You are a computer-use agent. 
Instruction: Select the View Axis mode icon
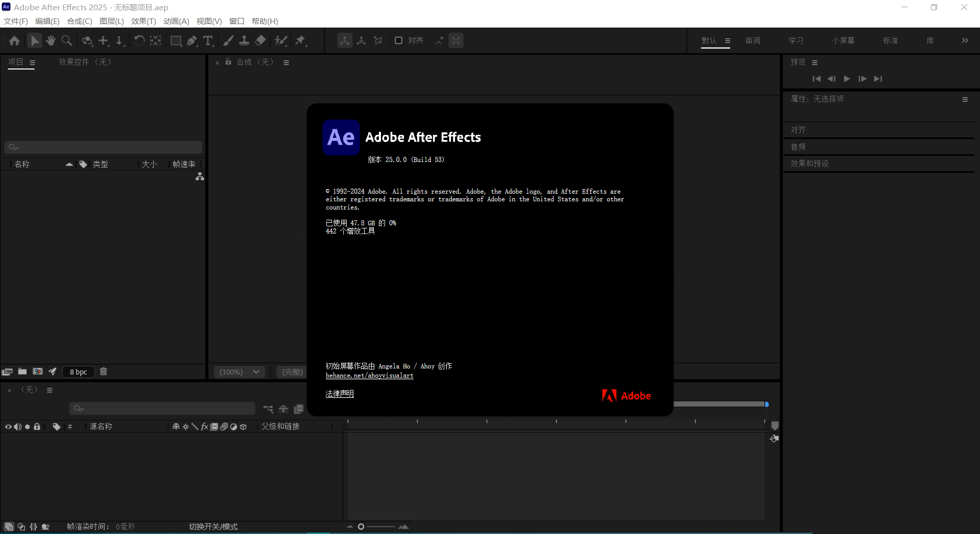378,40
